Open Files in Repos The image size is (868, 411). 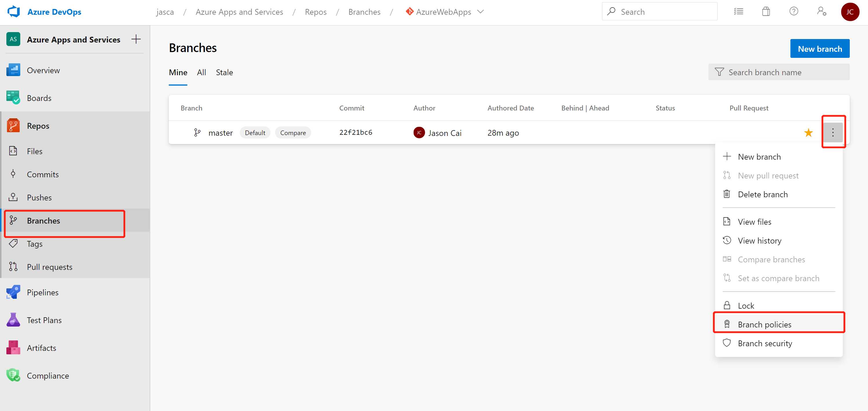click(x=75, y=151)
